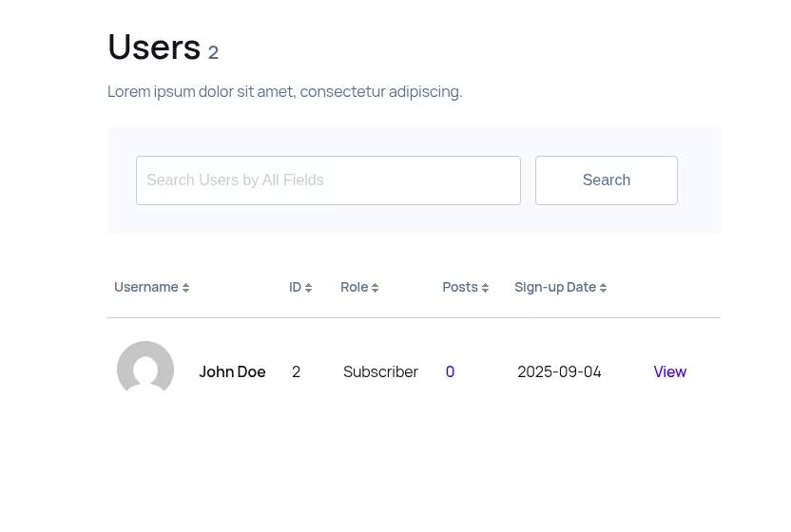Click the sort arrows beside ID
The width and height of the screenshot is (791, 532).
[308, 288]
